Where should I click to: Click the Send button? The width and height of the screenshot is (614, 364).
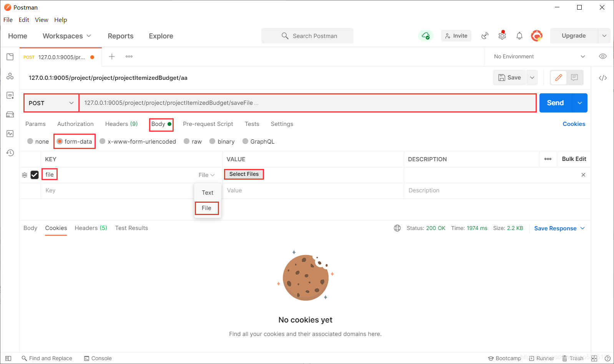click(556, 103)
